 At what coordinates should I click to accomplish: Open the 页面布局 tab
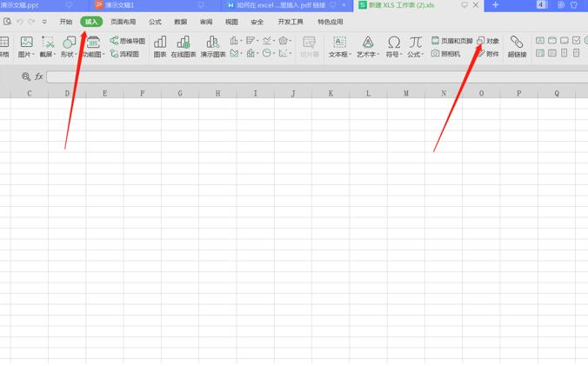(123, 22)
